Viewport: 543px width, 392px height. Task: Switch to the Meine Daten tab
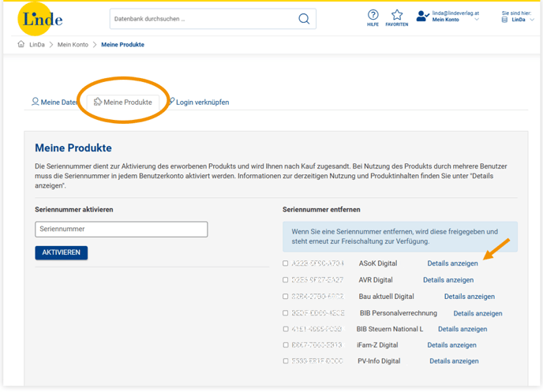point(54,102)
